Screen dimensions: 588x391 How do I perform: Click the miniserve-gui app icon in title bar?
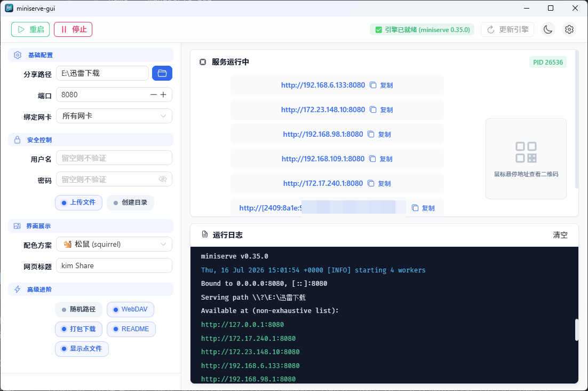[x=9, y=8]
